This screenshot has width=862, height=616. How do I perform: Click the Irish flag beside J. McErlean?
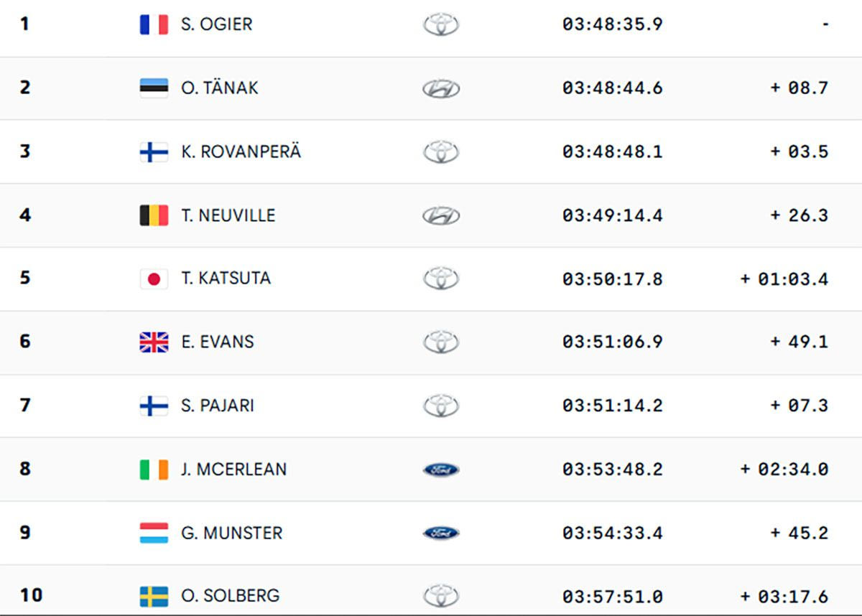click(x=154, y=470)
